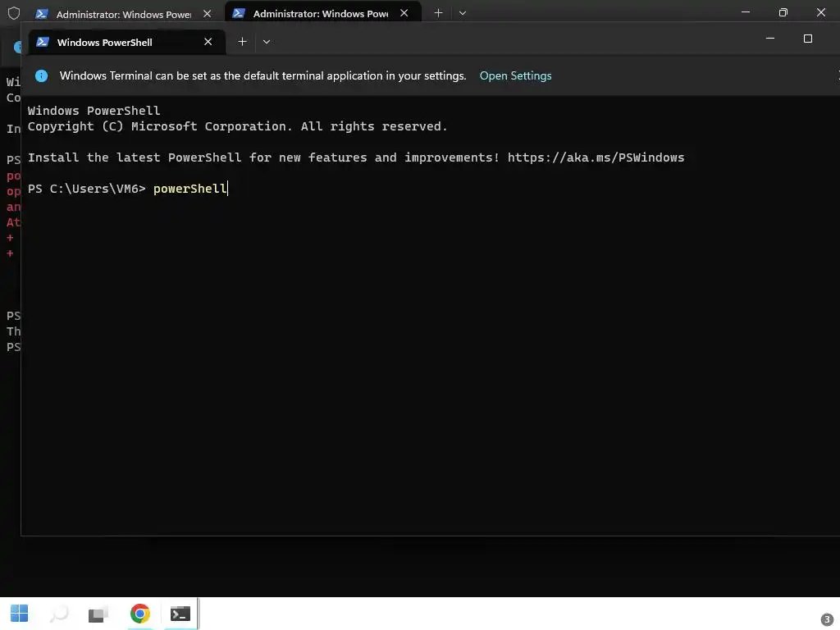Open a new tab in front terminal window

pos(242,42)
